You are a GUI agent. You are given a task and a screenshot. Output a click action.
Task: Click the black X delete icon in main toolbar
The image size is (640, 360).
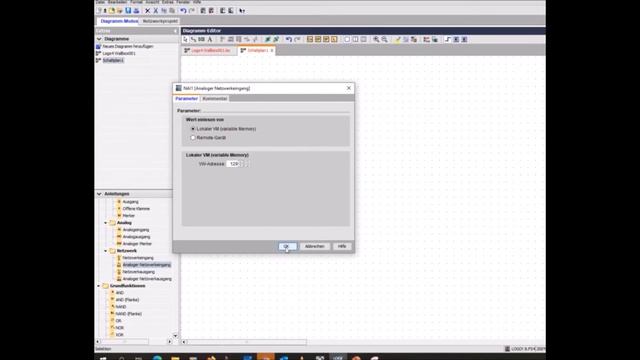[x=148, y=11]
